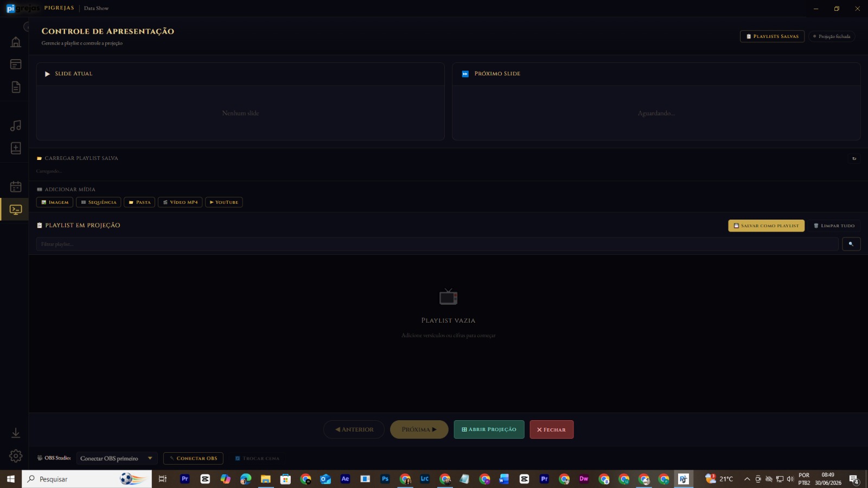This screenshot has width=868, height=488.
Task: Open the Windows Start menu
Action: click(10, 479)
